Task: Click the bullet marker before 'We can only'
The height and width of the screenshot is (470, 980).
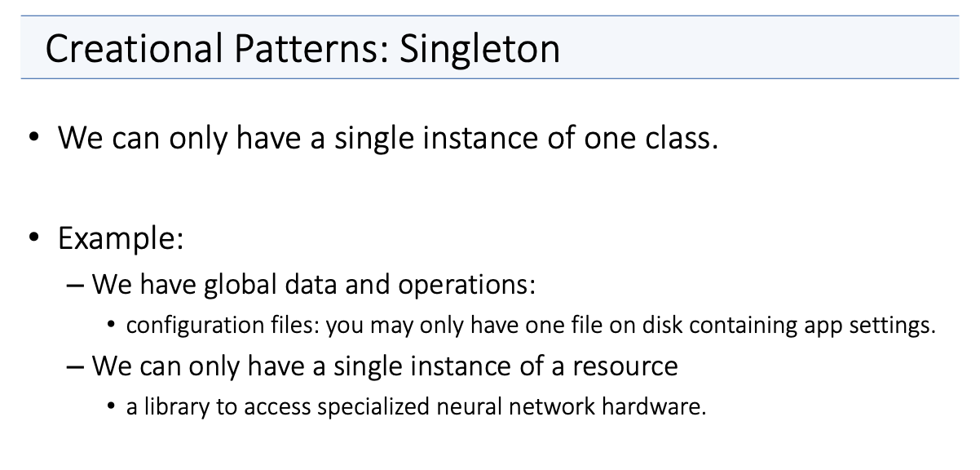Action: pyautogui.click(x=33, y=137)
